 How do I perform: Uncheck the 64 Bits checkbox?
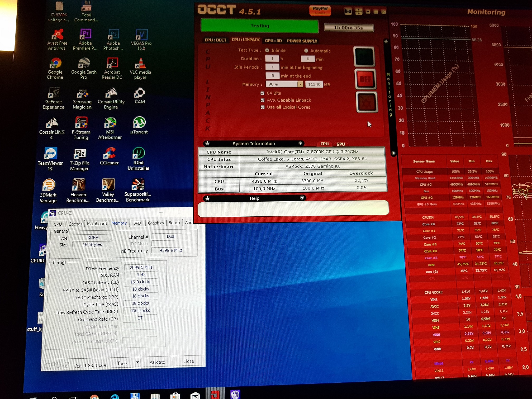pos(262,93)
